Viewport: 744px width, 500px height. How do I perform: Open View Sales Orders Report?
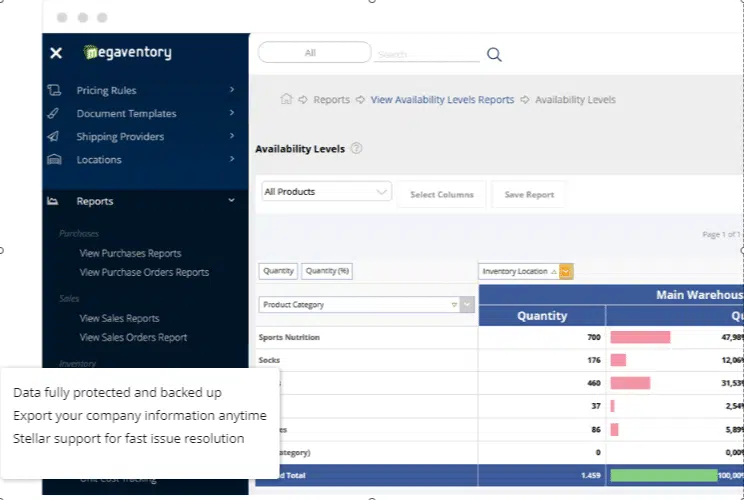(133, 337)
